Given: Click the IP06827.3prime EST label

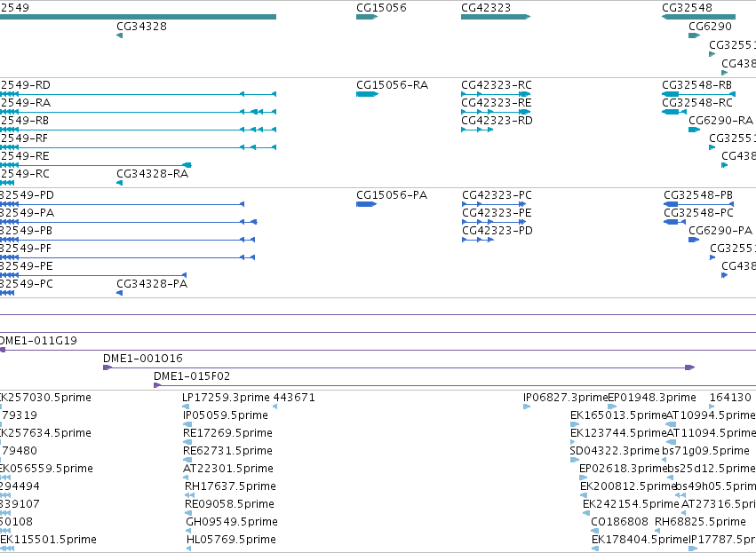Looking at the screenshot, I should pos(566,398).
